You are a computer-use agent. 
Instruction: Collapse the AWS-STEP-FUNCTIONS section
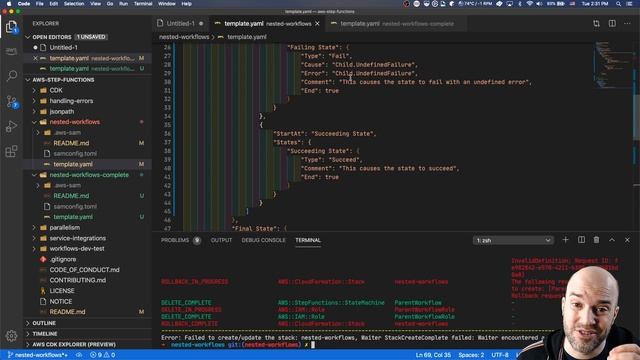(x=28, y=80)
